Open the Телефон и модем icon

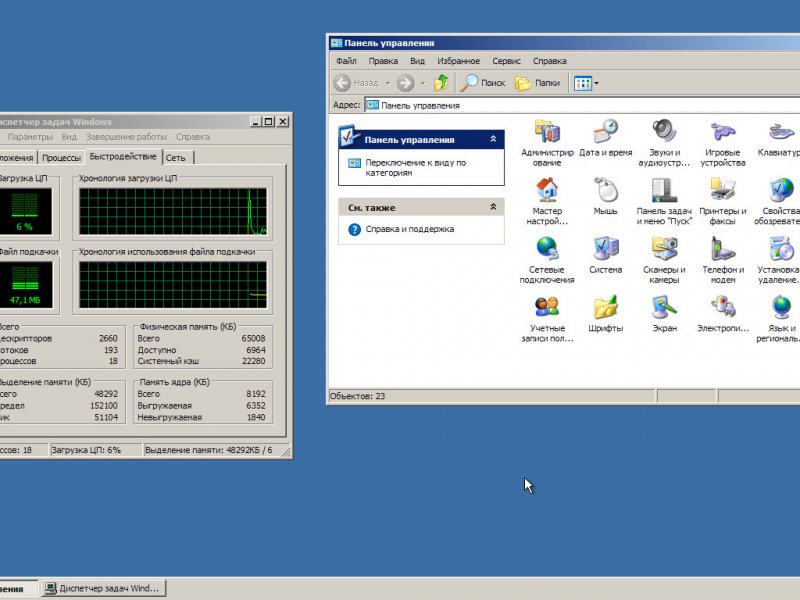723,249
